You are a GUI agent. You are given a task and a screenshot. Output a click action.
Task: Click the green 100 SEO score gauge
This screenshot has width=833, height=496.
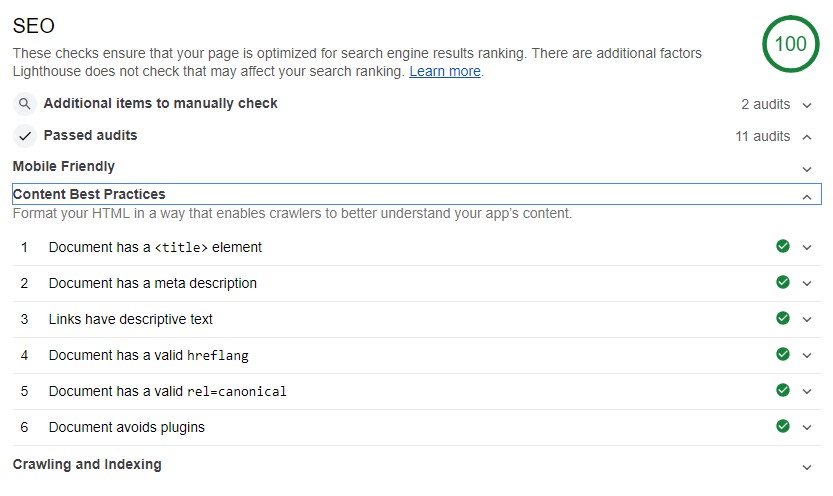(790, 44)
